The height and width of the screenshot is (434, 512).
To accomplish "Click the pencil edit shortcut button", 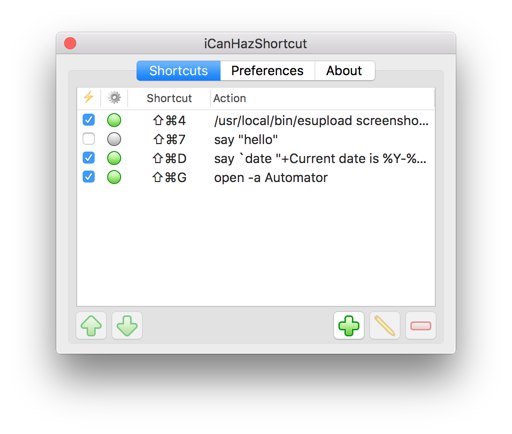I will coord(385,325).
